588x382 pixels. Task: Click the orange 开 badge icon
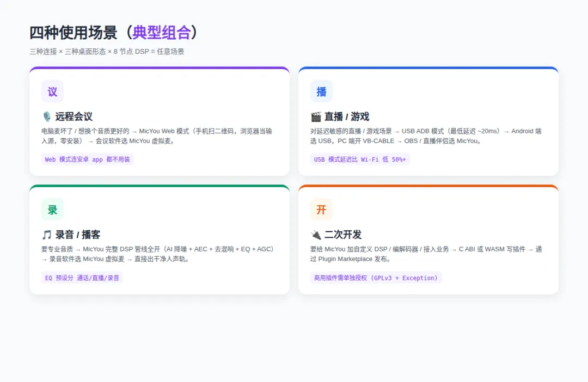(x=321, y=210)
